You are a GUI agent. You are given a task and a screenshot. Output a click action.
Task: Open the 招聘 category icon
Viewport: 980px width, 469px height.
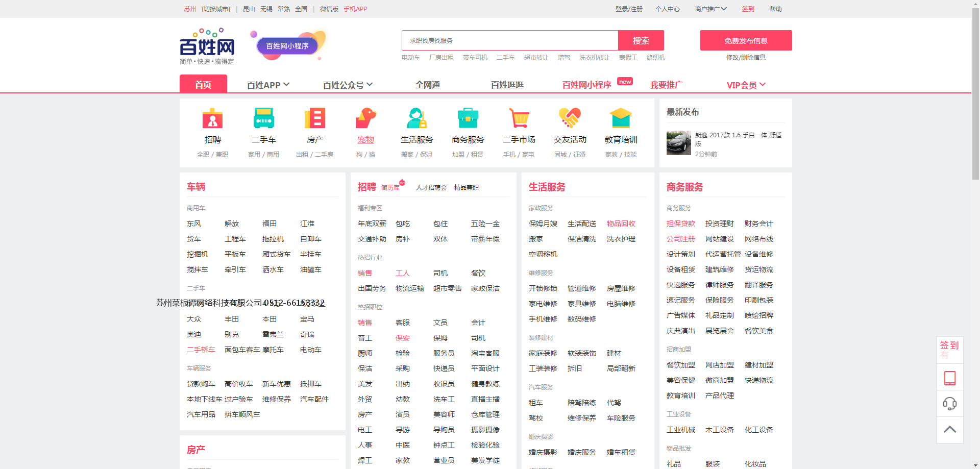coord(212,118)
